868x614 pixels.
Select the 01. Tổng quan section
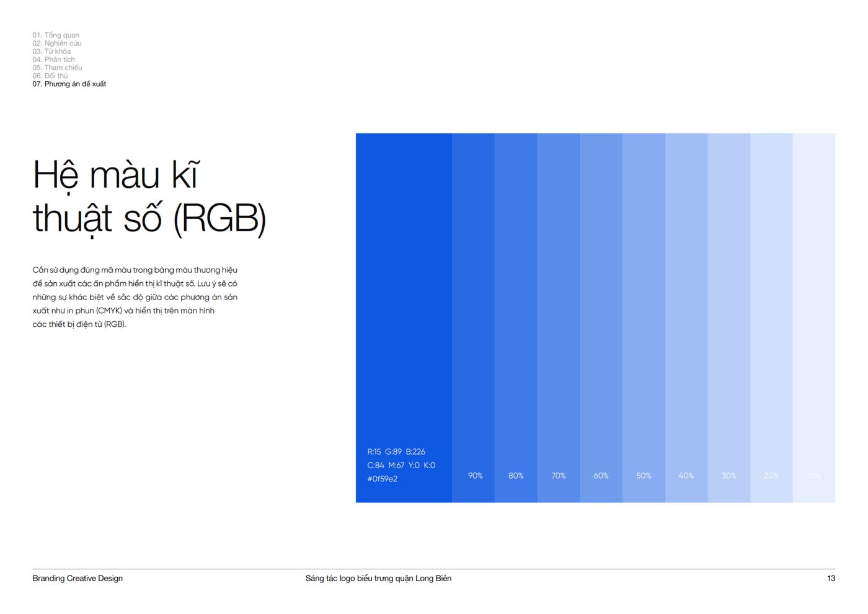point(56,35)
